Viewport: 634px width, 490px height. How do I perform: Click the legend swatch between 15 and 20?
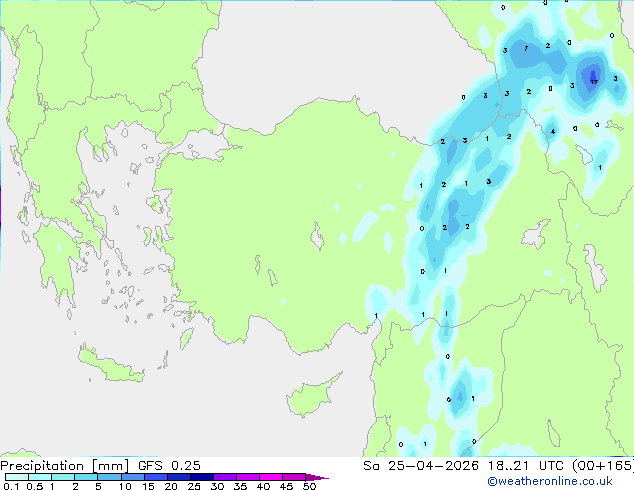pos(155,477)
